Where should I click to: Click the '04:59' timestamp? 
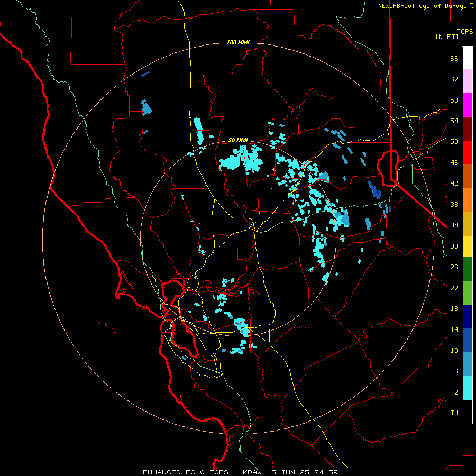(326, 472)
